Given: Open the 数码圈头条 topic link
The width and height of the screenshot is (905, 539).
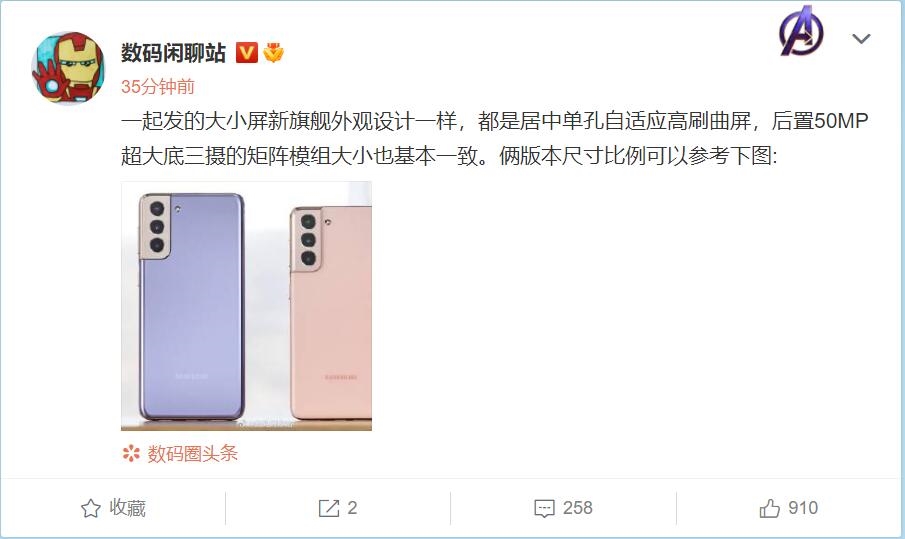Looking at the screenshot, I should pos(192,454).
